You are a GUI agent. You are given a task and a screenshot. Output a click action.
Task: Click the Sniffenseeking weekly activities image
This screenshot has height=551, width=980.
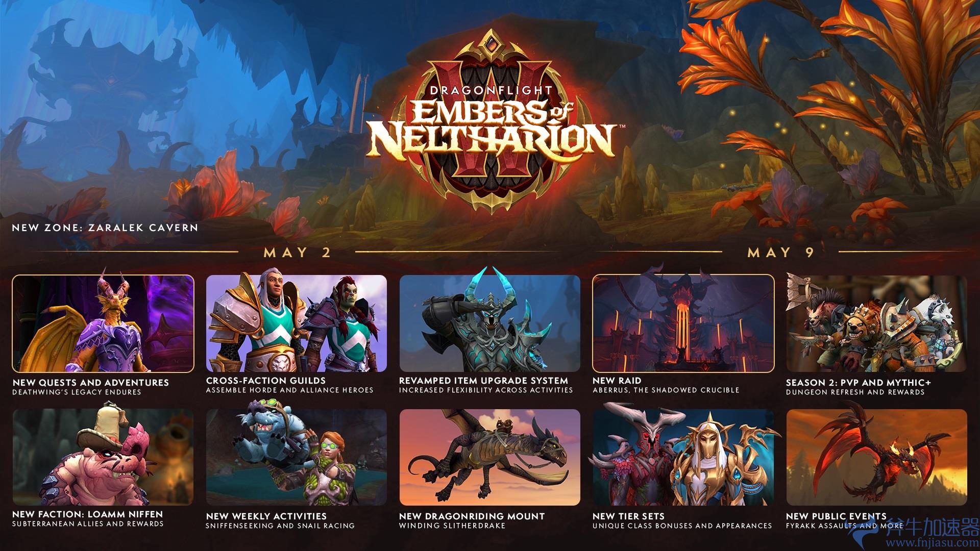coord(297,457)
